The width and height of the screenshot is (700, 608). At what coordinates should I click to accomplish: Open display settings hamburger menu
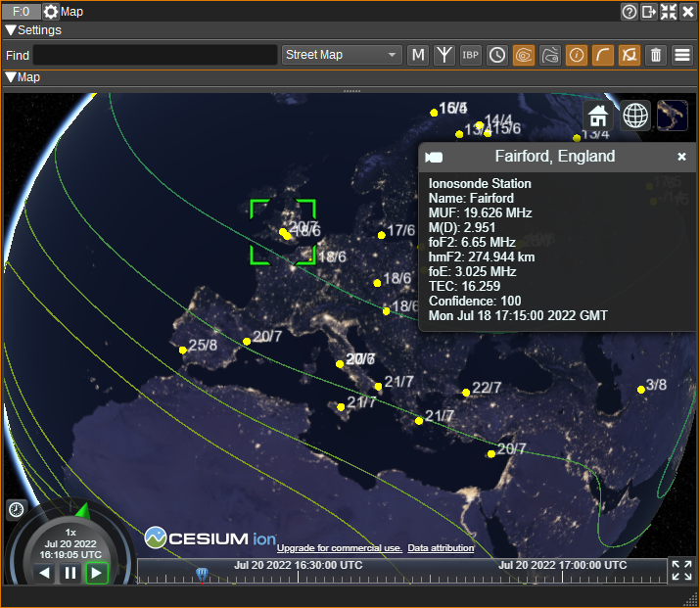tap(682, 55)
